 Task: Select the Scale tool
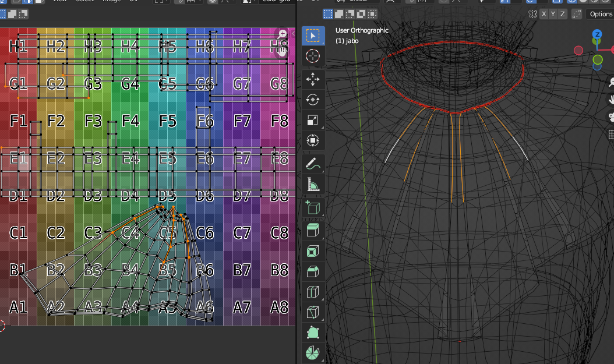pyautogui.click(x=313, y=120)
